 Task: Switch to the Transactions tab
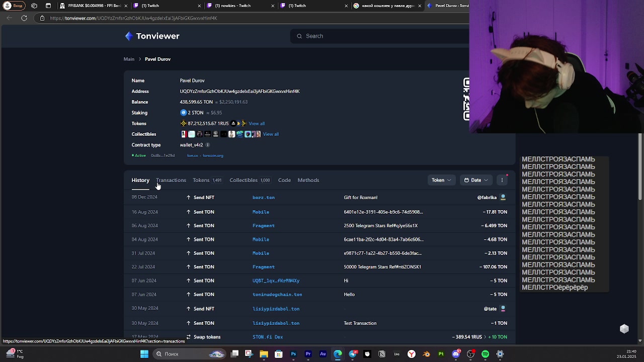tap(171, 180)
